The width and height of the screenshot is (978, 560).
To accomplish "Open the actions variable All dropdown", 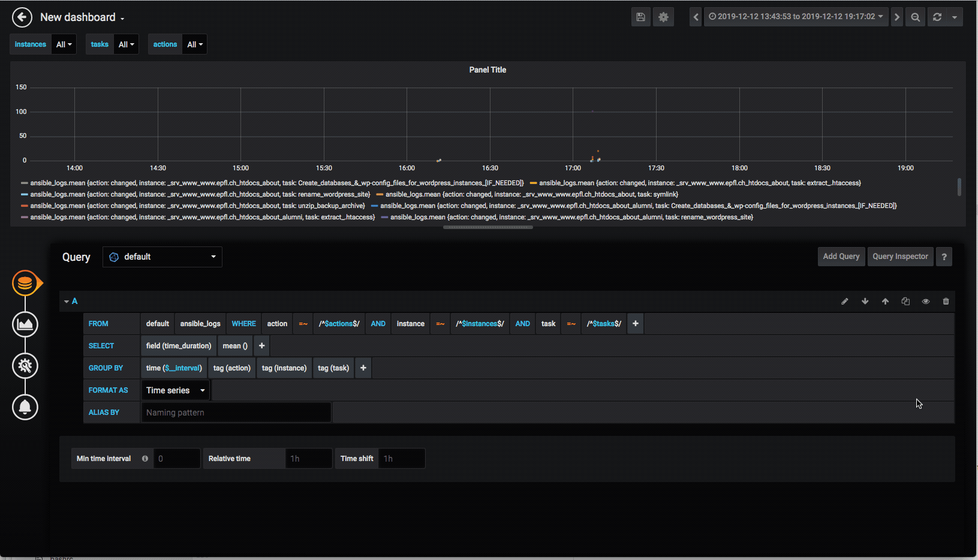I will coord(194,44).
